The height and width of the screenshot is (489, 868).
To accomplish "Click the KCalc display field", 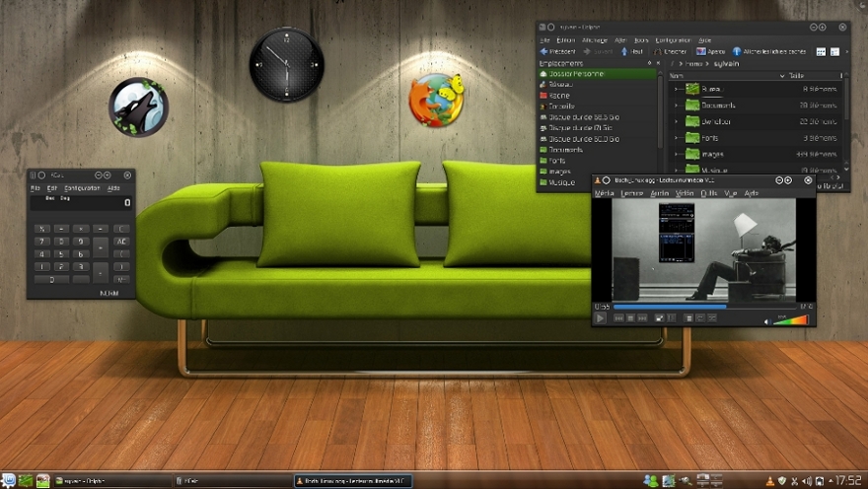I will [81, 202].
